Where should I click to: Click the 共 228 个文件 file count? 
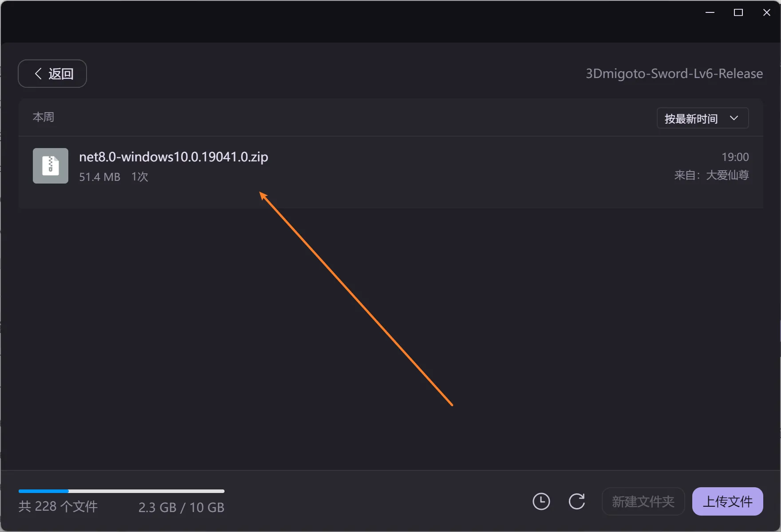[x=58, y=507]
